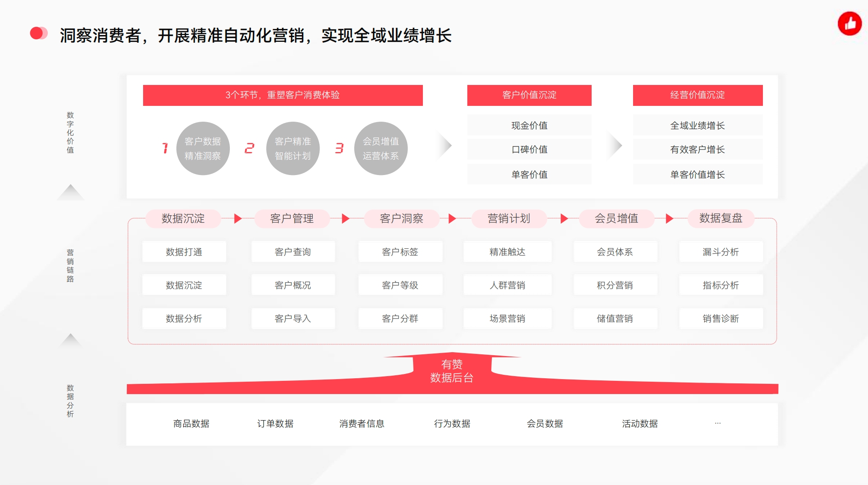
Task: Click the vertical 数据分析 side label
Action: 70,401
